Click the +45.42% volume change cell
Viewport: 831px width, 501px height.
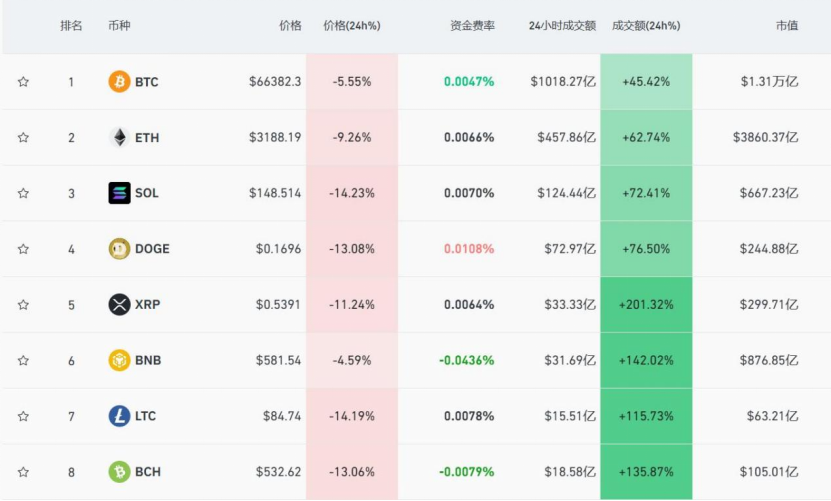[646, 82]
